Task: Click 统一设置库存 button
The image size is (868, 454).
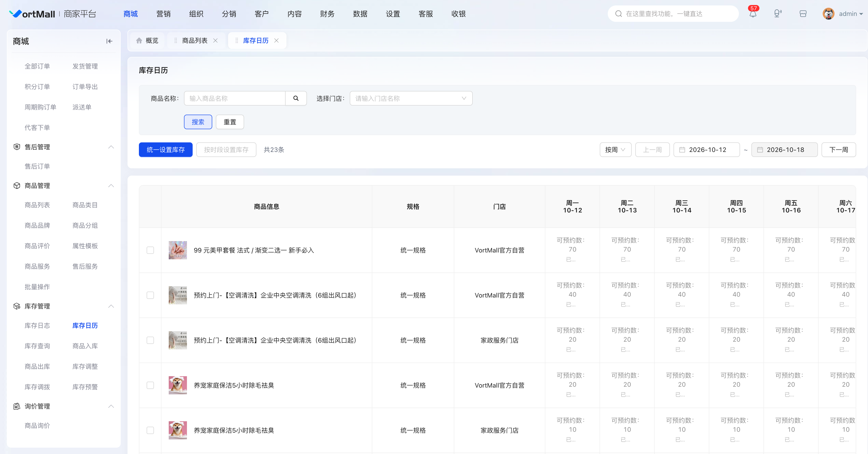Action: coord(166,150)
